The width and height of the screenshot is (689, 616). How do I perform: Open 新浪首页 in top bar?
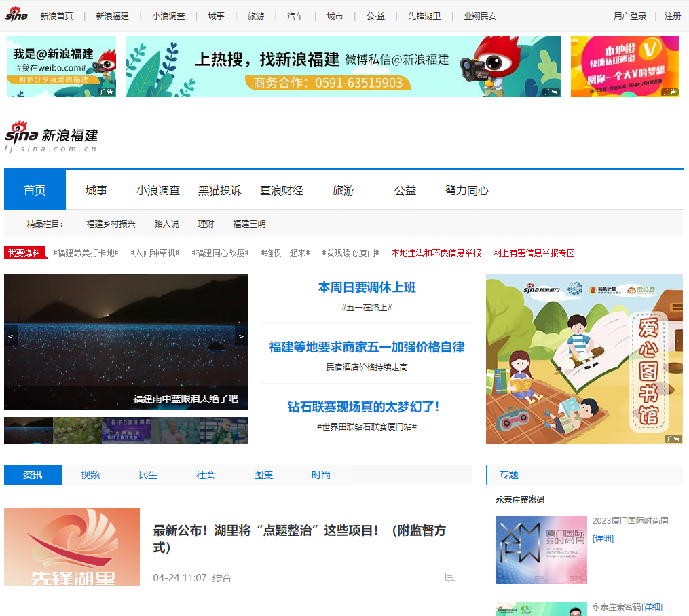click(57, 16)
